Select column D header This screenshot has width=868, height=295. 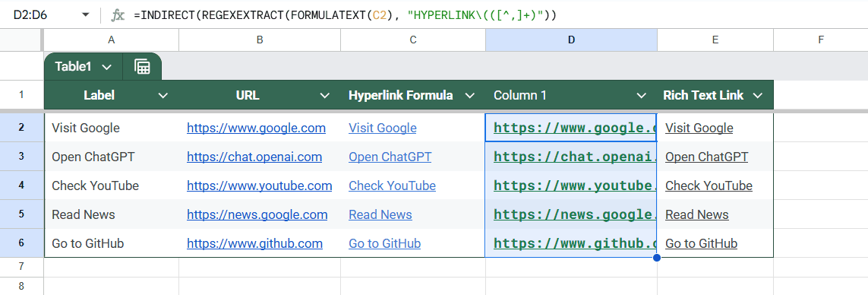coord(571,40)
